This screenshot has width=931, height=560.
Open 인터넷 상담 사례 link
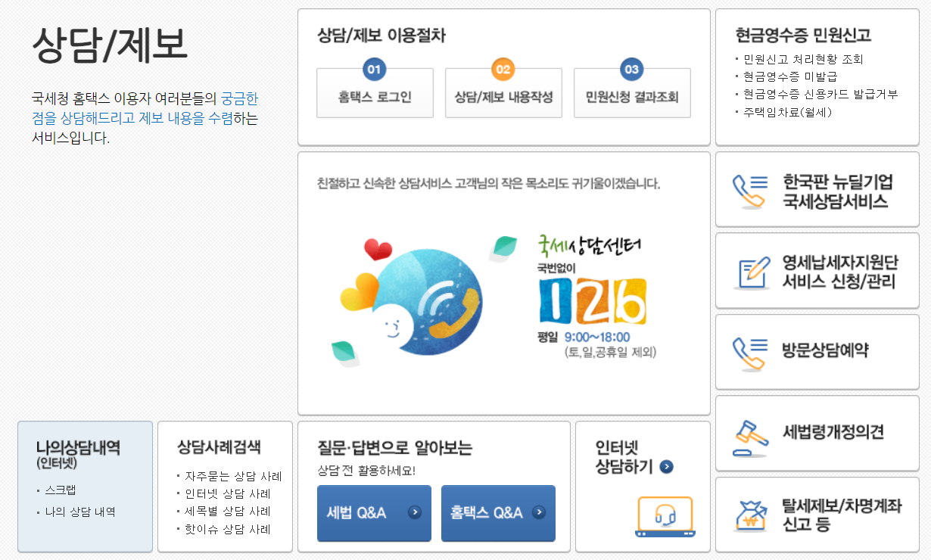(x=228, y=493)
